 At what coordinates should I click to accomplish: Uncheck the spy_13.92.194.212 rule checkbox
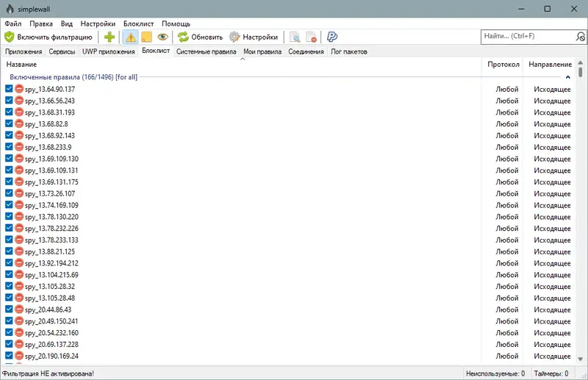pyautogui.click(x=9, y=262)
